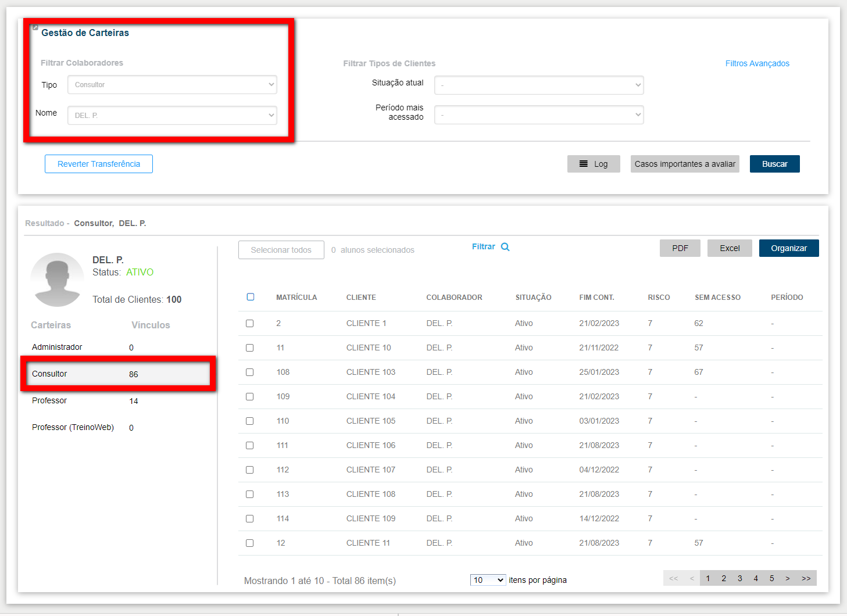Tick the checkbox for CLIENTE 11
The image size is (847, 616).
(250, 543)
